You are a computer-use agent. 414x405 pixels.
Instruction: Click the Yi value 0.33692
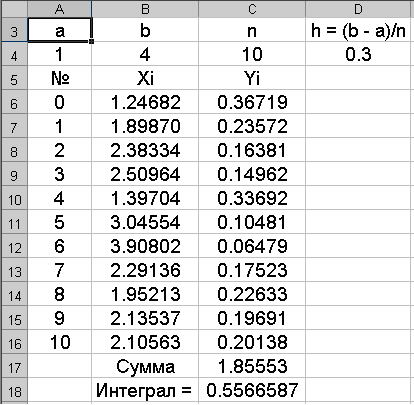pyautogui.click(x=252, y=198)
